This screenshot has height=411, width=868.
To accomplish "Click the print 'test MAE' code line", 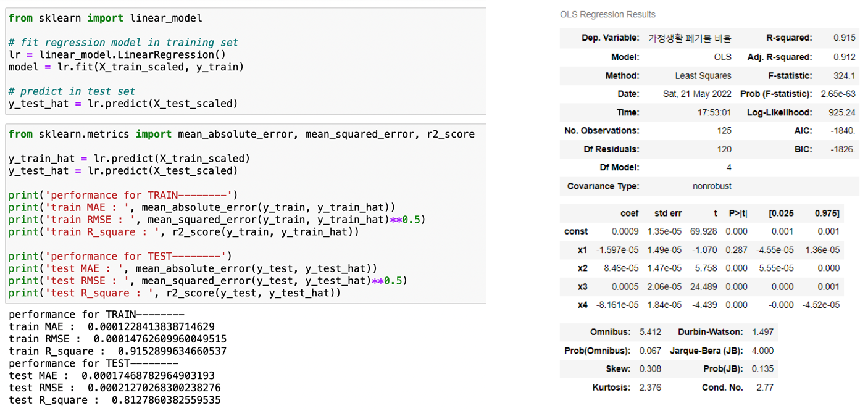I will (x=193, y=268).
